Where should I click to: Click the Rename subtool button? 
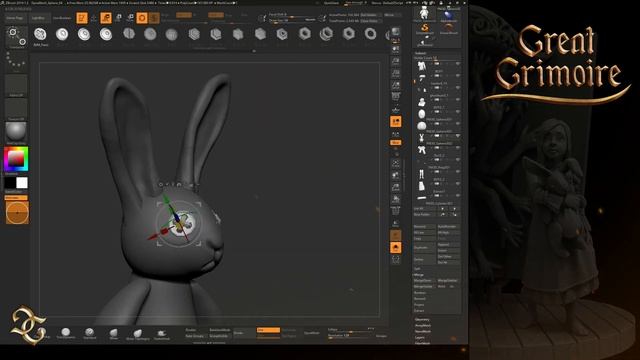point(424,227)
